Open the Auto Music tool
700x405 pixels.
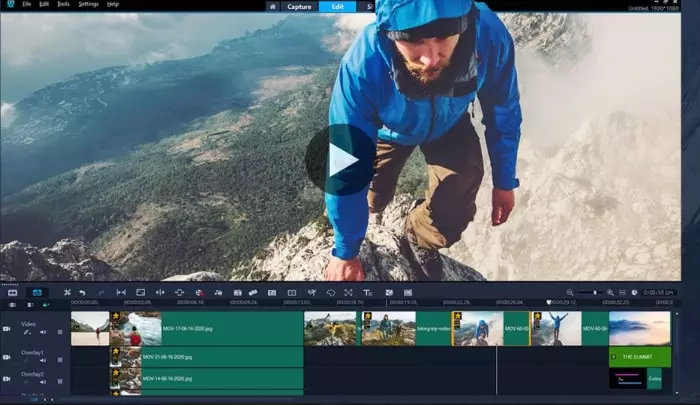pos(218,292)
